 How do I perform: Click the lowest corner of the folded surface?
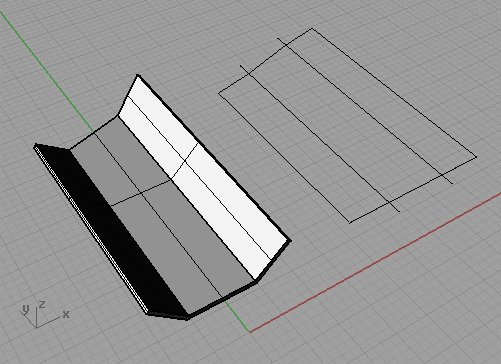(x=188, y=318)
